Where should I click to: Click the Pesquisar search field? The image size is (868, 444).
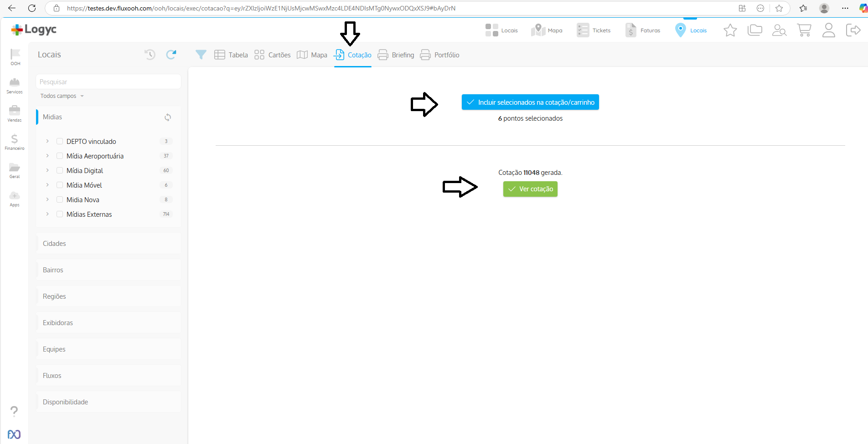point(108,82)
